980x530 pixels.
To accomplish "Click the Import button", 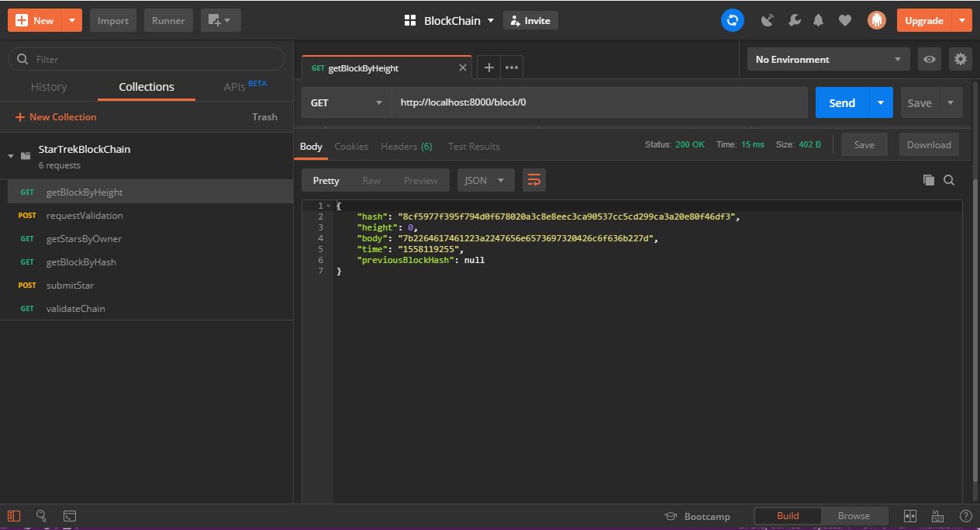I will pos(113,21).
